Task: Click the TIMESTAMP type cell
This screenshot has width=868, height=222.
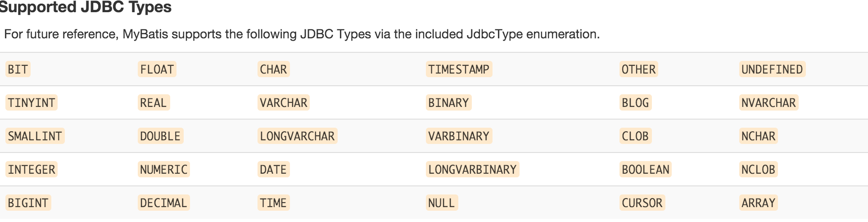Action: click(458, 69)
